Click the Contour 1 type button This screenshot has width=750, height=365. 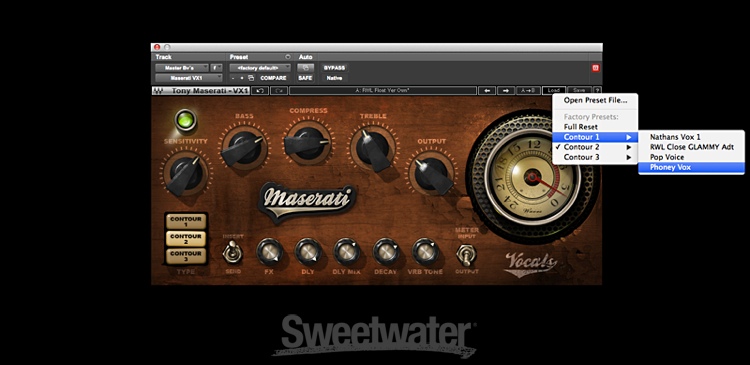[x=186, y=221]
